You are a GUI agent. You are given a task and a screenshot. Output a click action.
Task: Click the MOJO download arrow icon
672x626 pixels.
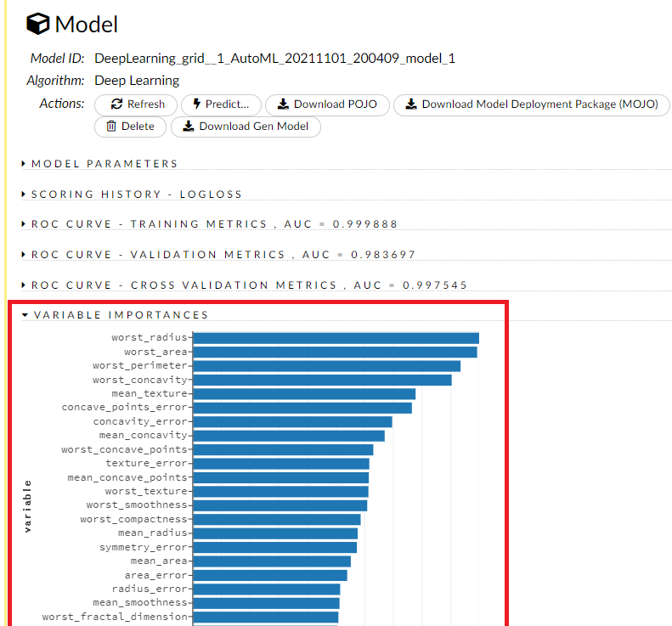coord(411,104)
